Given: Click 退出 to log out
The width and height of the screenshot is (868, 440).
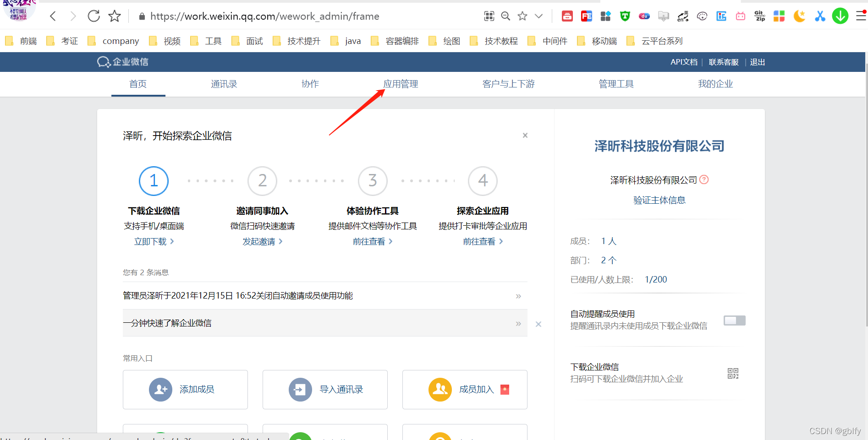Looking at the screenshot, I should (x=758, y=62).
